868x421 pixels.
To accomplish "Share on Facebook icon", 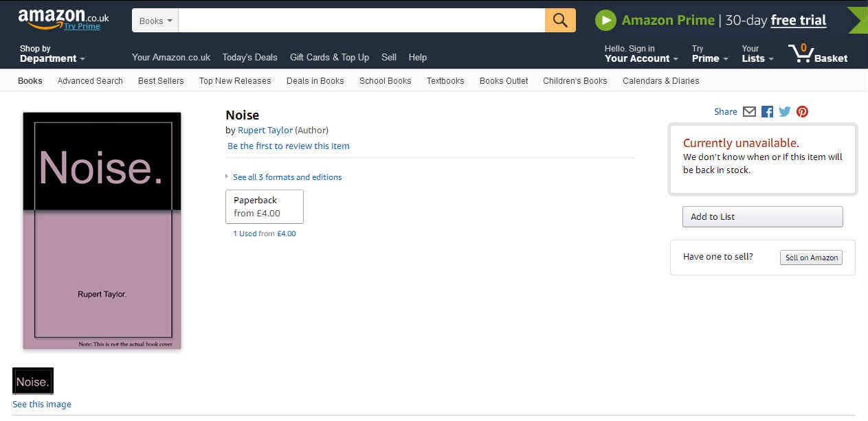I will point(767,112).
